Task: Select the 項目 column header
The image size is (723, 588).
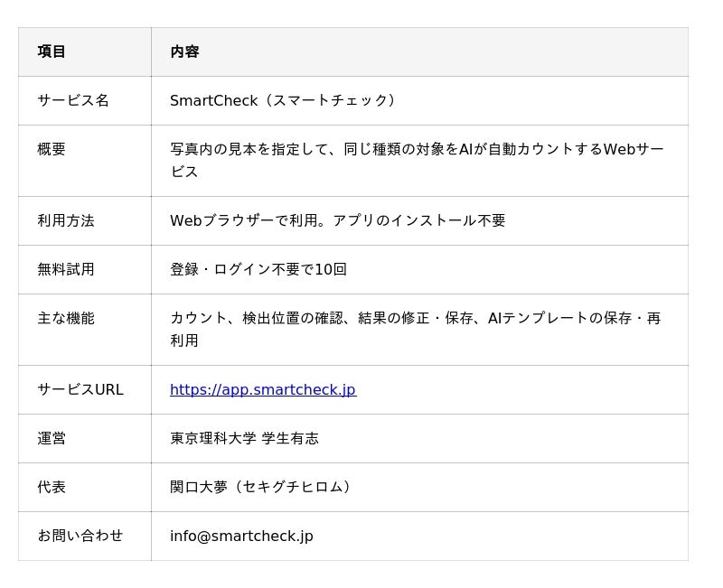Action: click(x=52, y=51)
